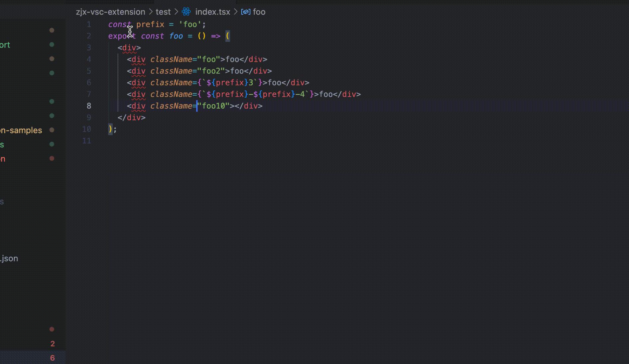Open the test folder breadcrumb dropdown

tap(163, 12)
